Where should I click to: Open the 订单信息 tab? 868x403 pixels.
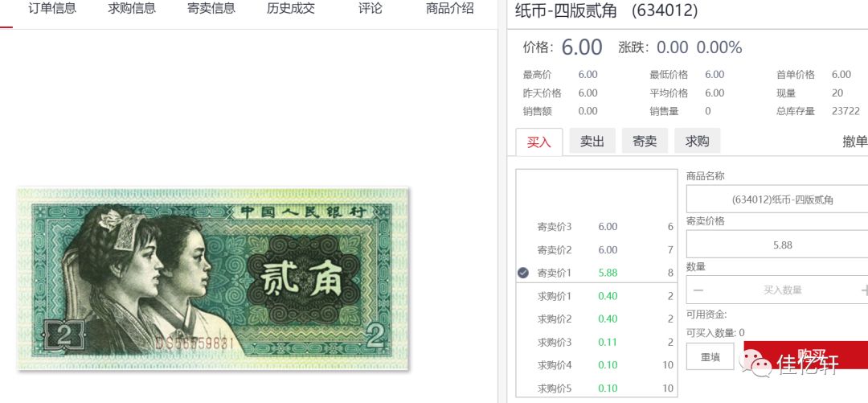(52, 8)
